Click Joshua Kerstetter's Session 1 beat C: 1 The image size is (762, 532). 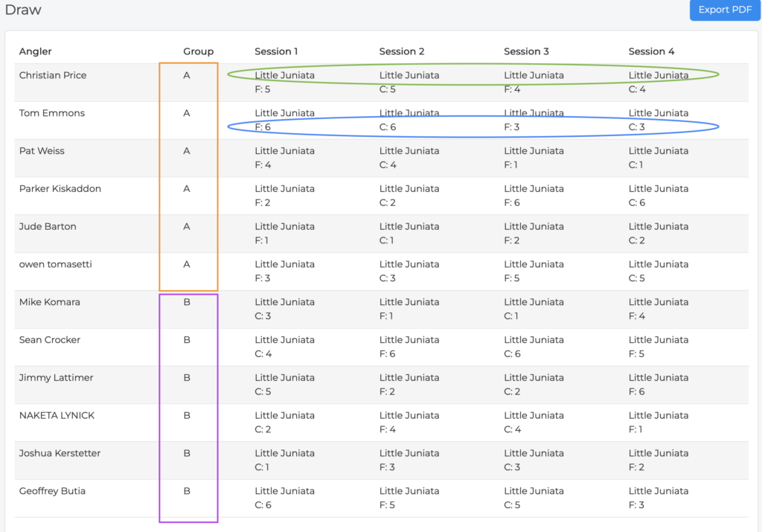pyautogui.click(x=262, y=467)
